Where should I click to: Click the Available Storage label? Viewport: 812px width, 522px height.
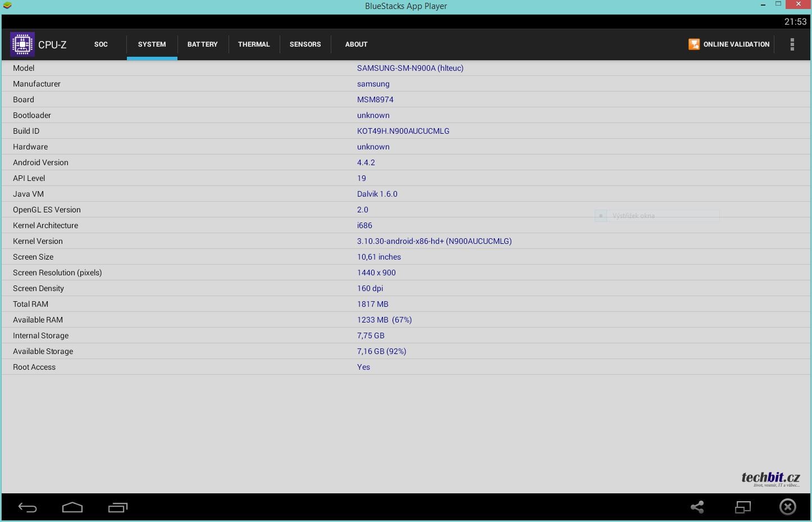tap(43, 351)
